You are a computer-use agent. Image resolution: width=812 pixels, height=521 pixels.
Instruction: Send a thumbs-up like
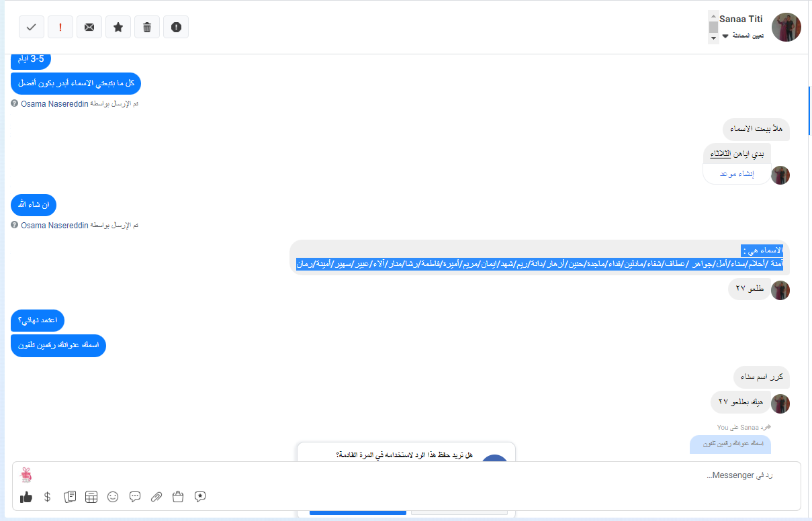26,497
